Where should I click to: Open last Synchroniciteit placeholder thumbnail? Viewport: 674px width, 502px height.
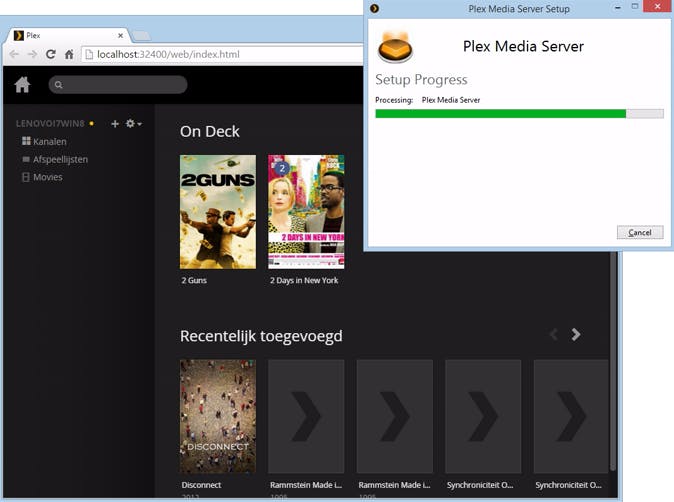click(x=571, y=416)
